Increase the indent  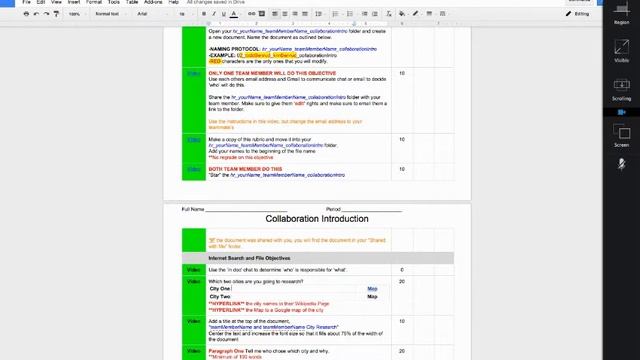tap(375, 14)
